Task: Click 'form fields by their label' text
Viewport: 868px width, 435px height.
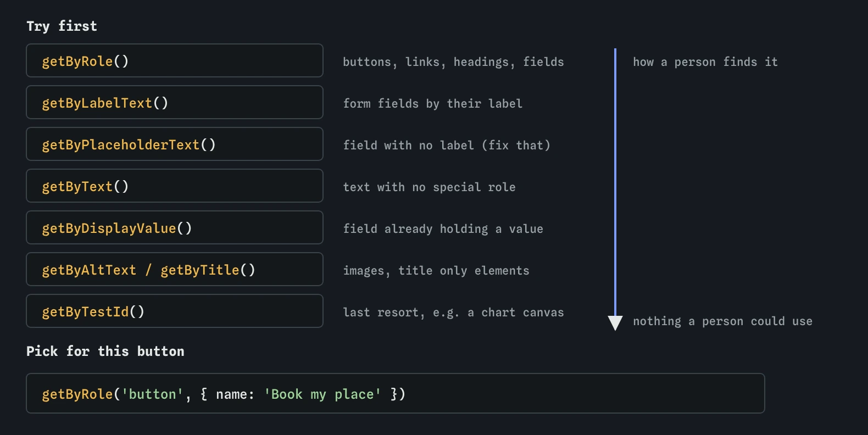Action: pos(432,104)
